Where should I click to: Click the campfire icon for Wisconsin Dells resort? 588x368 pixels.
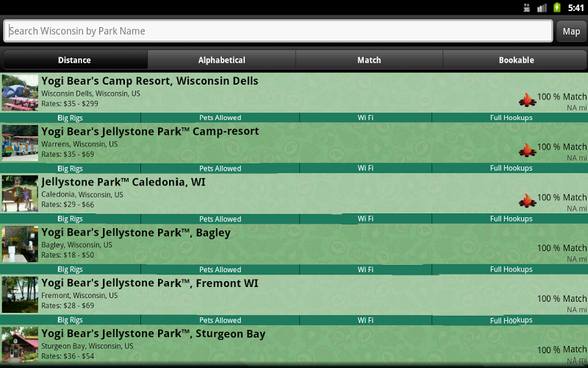(527, 100)
